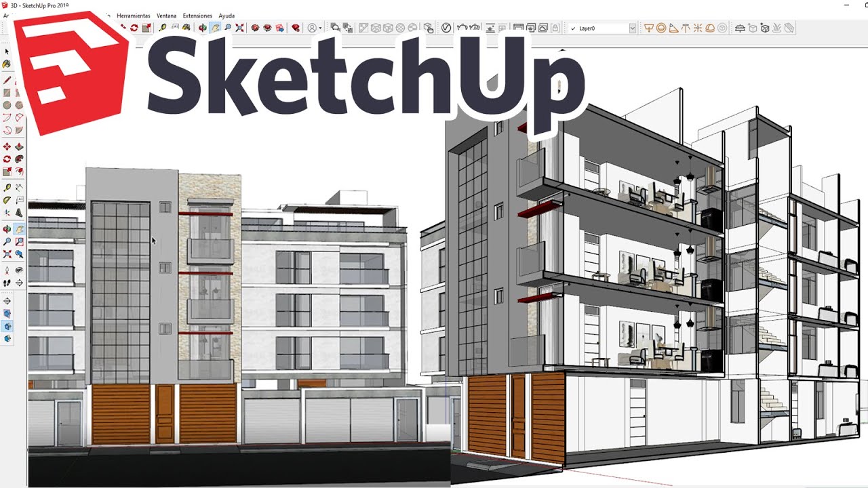The height and width of the screenshot is (488, 868).
Task: Select the Offset tool
Action: click(x=19, y=171)
